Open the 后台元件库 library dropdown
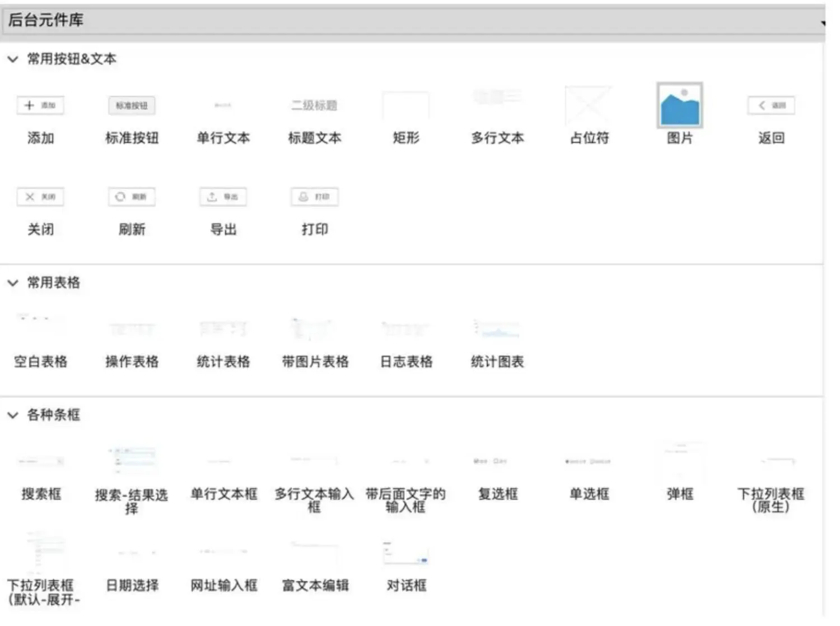This screenshot has width=840, height=626. click(822, 22)
